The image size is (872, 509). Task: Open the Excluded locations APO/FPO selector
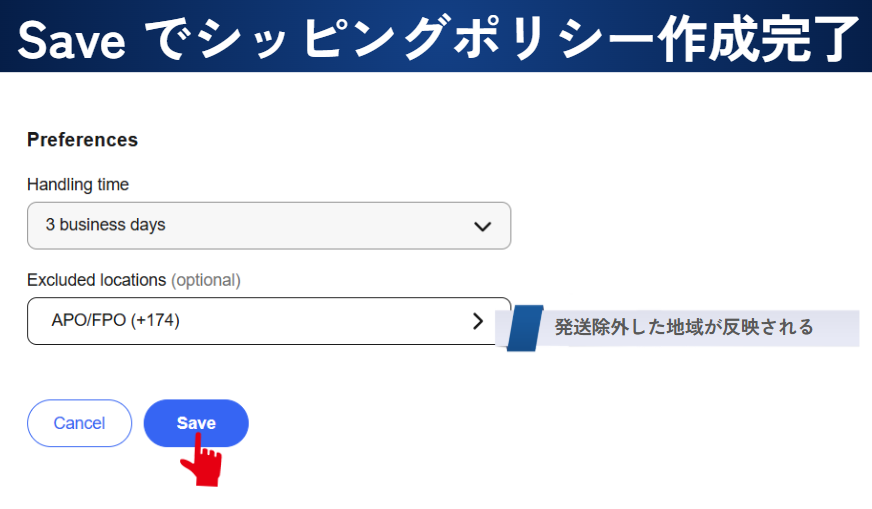268,321
